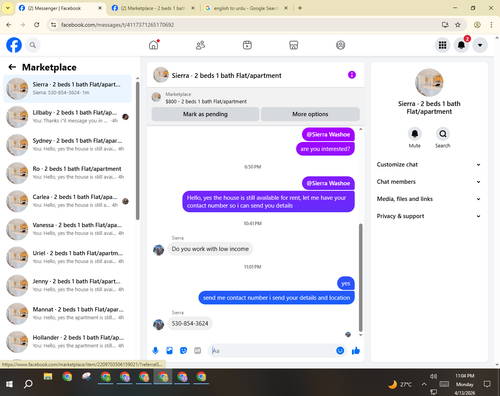
Task: Open File Explorer from taskbar
Action: tap(48, 377)
